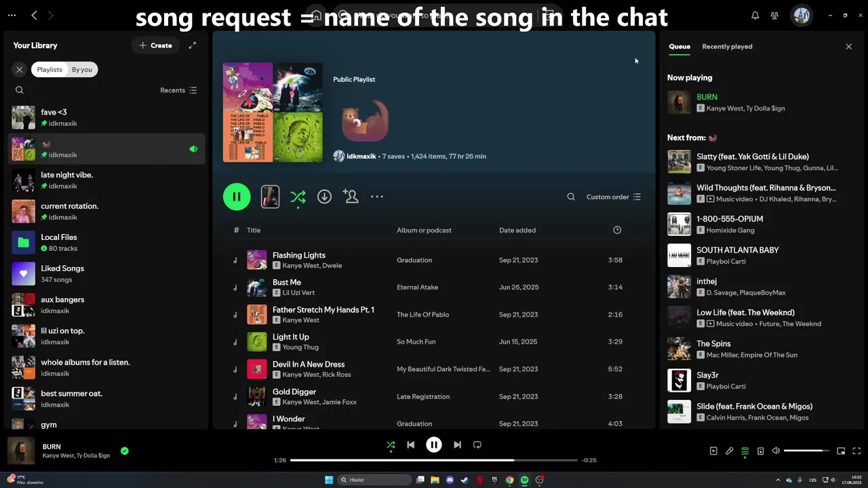Toggle playlist shuffle beside the cover button
868x488 pixels.
[x=298, y=197]
